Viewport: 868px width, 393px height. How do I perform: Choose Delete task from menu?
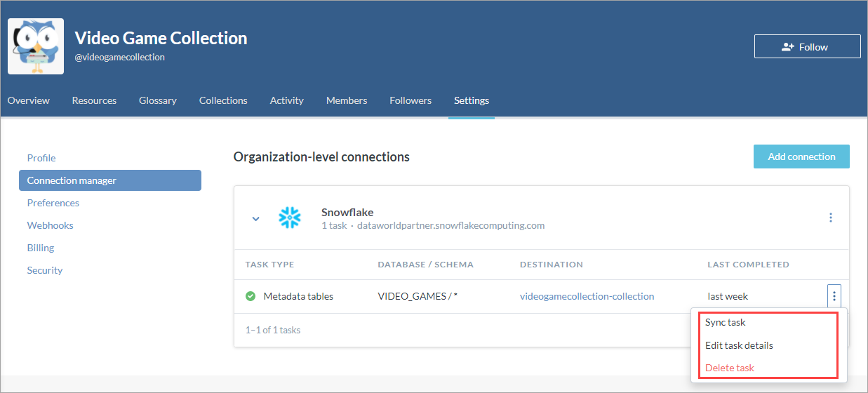730,368
